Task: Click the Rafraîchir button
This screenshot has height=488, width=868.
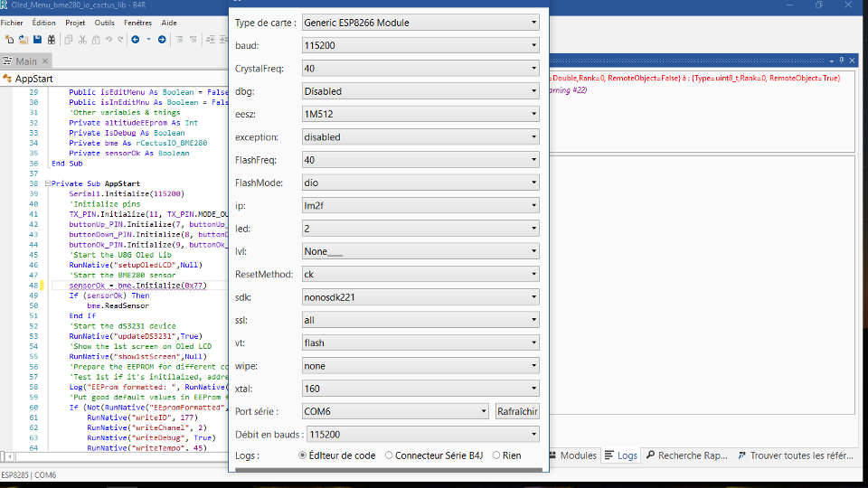Action: point(517,412)
